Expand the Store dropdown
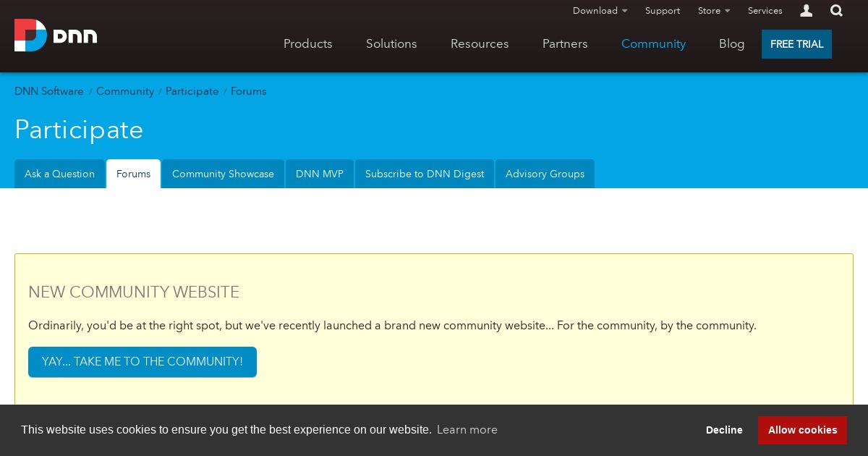This screenshot has width=868, height=456. tap(714, 11)
